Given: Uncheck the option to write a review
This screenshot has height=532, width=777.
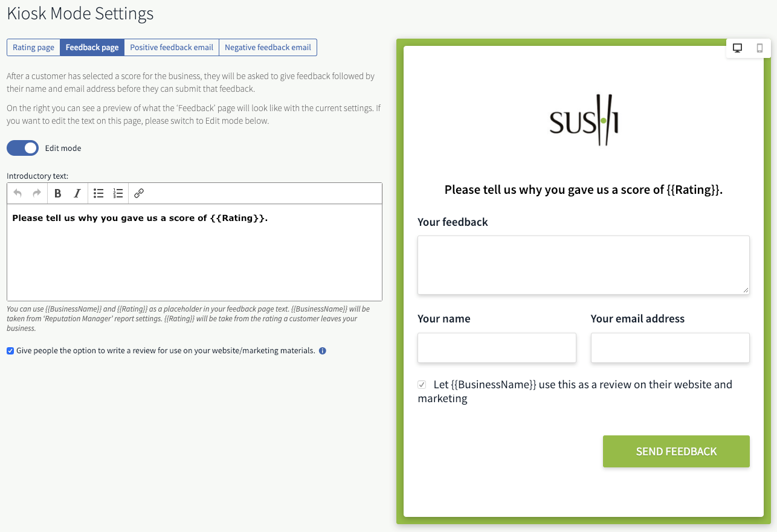Looking at the screenshot, I should 10,351.
